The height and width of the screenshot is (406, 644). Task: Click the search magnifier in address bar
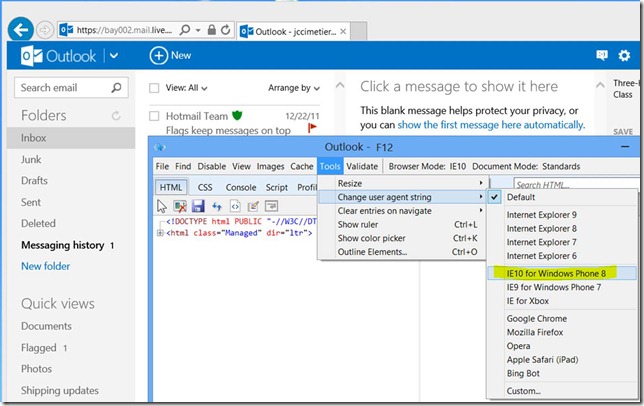pyautogui.click(x=185, y=30)
